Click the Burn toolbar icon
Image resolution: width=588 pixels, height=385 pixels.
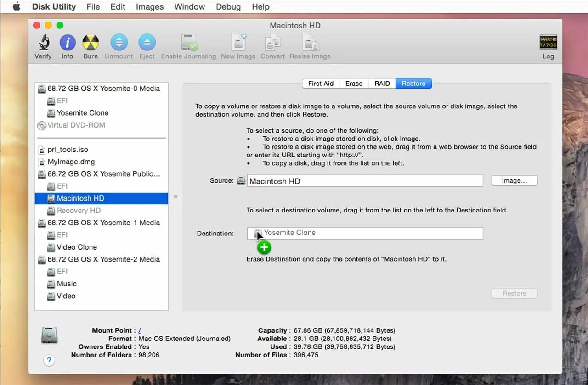90,43
